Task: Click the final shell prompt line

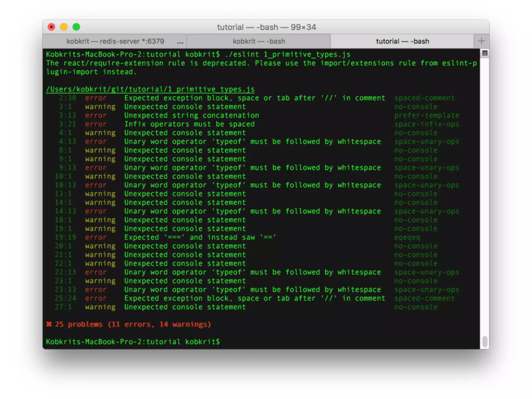Action: (133, 342)
